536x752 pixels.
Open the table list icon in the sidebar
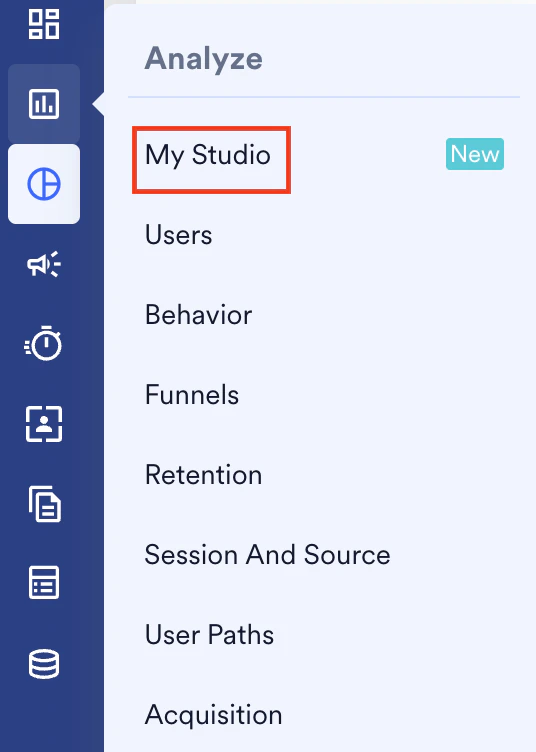(44, 583)
